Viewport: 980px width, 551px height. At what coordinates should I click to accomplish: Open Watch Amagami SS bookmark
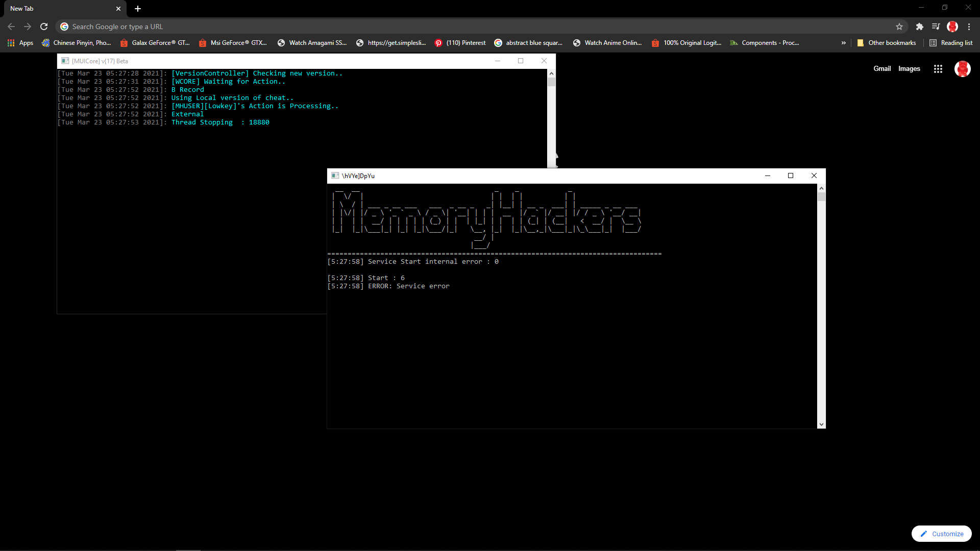[x=312, y=43]
